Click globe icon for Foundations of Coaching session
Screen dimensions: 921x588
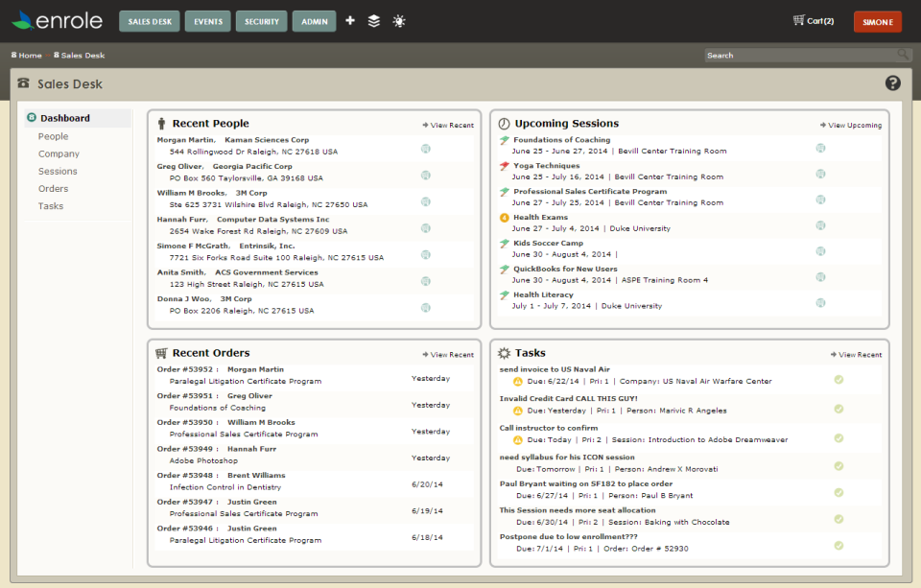pos(820,148)
